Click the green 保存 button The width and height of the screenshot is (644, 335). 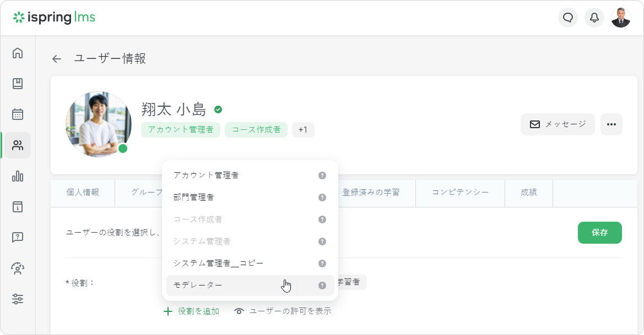pyautogui.click(x=599, y=233)
